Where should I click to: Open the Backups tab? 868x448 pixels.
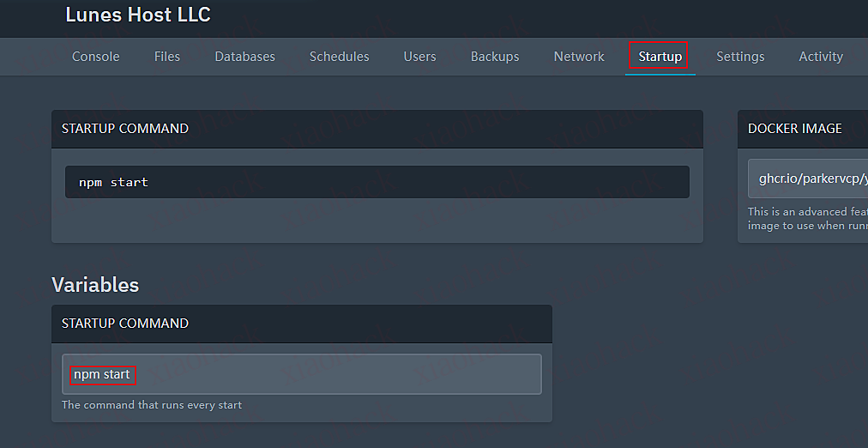[x=494, y=57]
